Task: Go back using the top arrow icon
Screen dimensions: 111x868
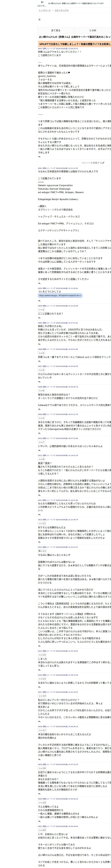Action: (42, 2)
